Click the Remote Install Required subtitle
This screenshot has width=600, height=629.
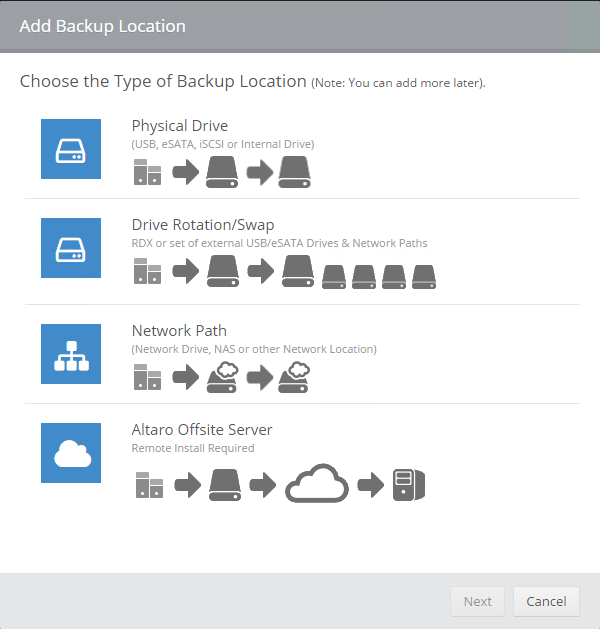pyautogui.click(x=193, y=448)
